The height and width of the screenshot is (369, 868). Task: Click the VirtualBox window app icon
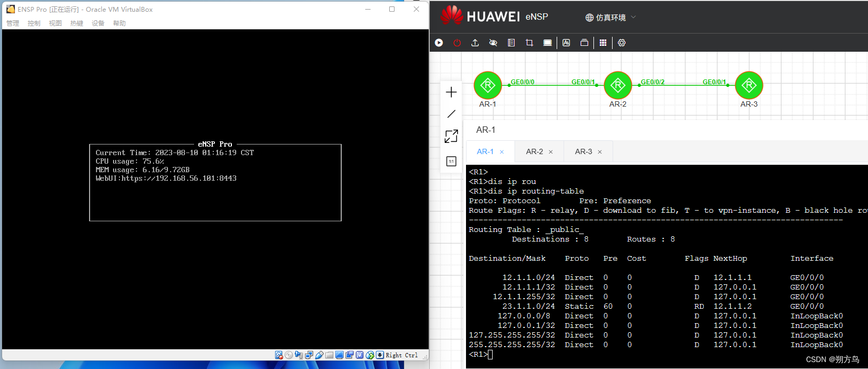[x=11, y=9]
